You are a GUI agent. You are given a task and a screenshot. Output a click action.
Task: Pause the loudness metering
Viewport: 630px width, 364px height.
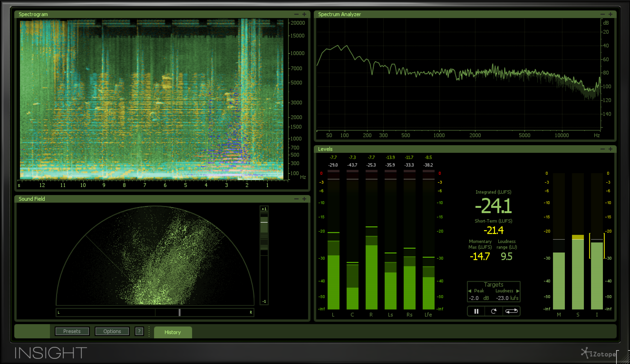click(476, 311)
